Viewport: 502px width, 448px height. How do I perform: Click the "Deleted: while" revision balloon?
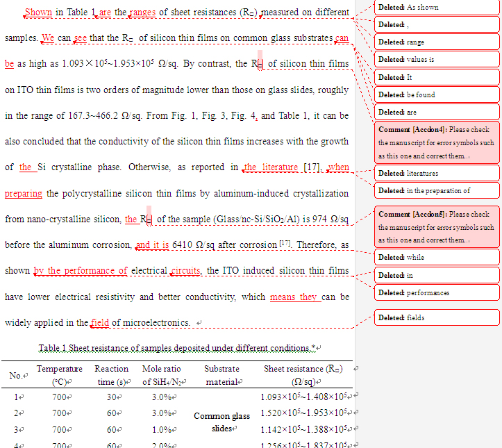[437, 258]
